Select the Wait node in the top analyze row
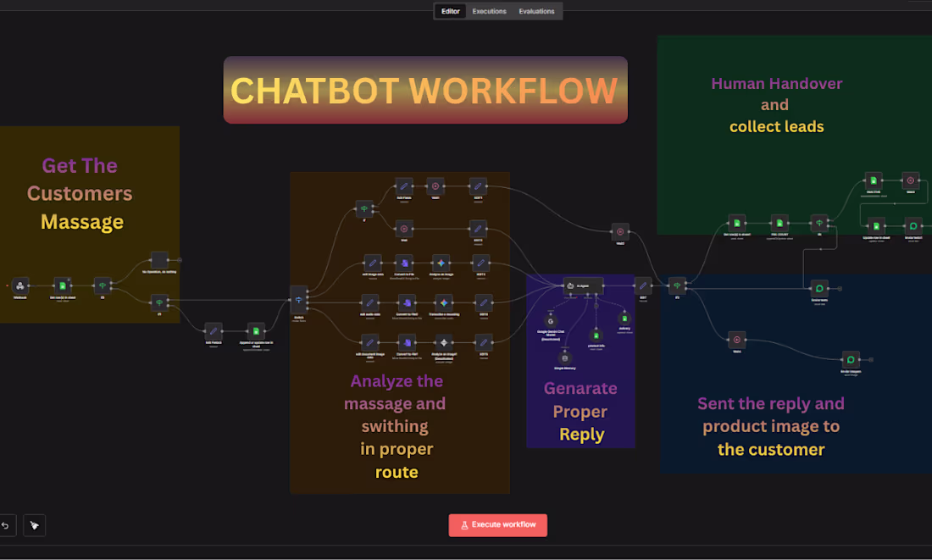The height and width of the screenshot is (560, 932). [x=435, y=186]
